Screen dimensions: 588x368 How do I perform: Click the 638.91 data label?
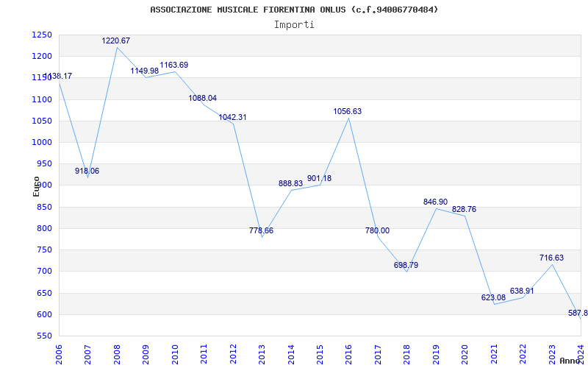(x=522, y=291)
